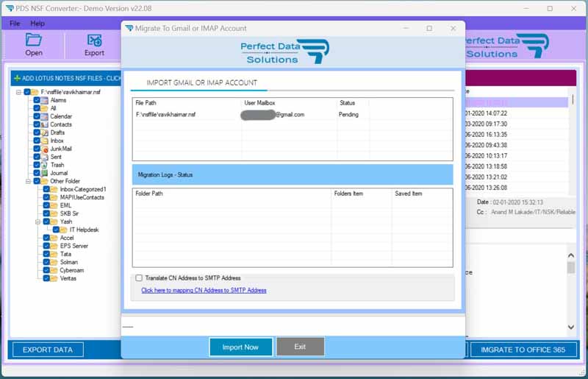
Task: Click the Export toolbar icon
Action: [94, 40]
